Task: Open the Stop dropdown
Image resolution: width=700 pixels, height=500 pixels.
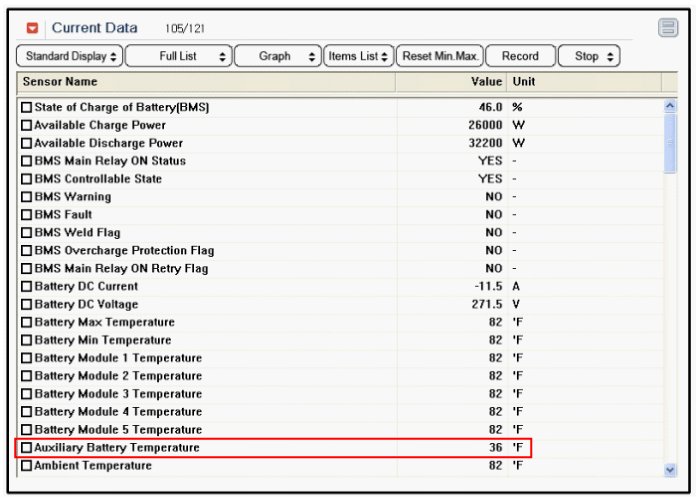Action: click(589, 57)
